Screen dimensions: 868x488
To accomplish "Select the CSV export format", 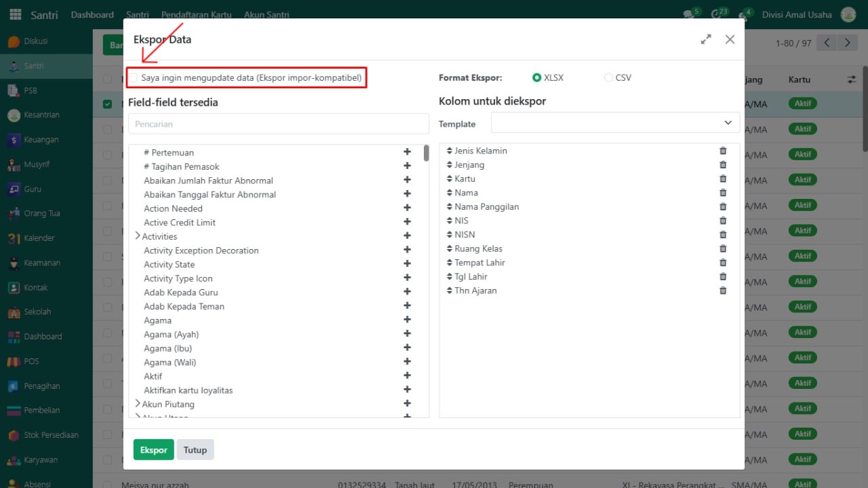I will 608,78.
